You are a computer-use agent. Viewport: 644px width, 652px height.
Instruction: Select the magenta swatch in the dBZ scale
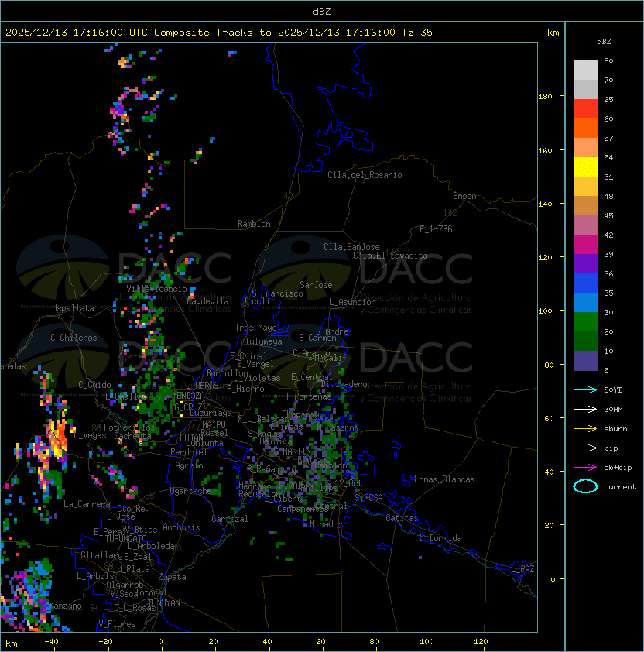tap(585, 245)
